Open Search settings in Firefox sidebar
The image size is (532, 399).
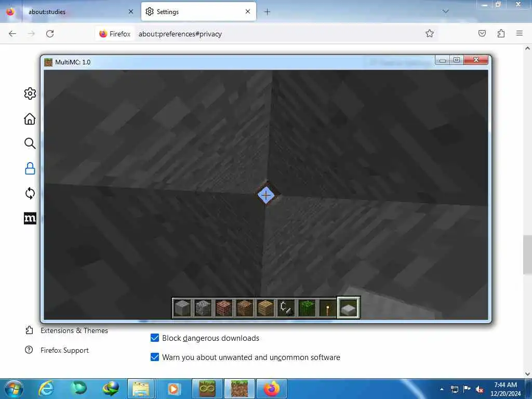coord(30,143)
